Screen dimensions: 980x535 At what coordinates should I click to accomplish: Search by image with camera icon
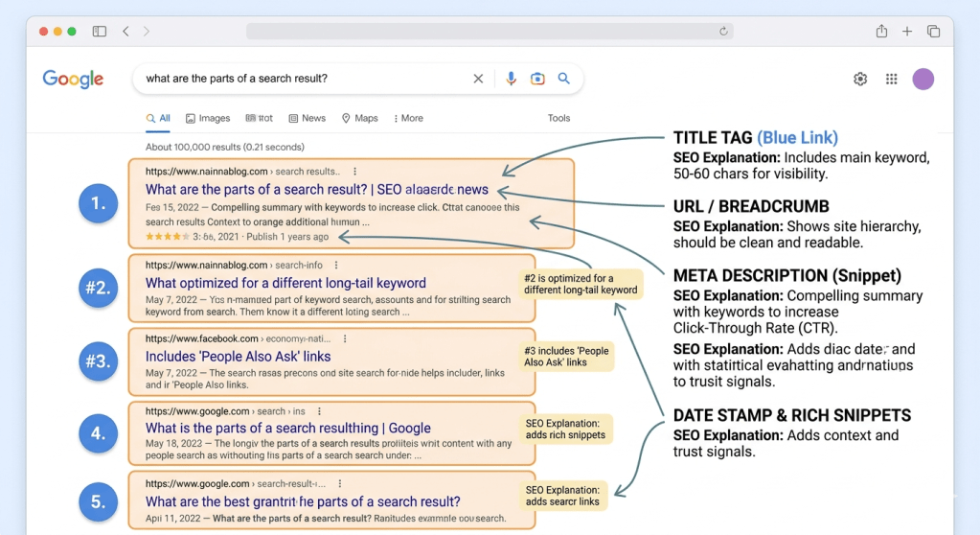537,79
